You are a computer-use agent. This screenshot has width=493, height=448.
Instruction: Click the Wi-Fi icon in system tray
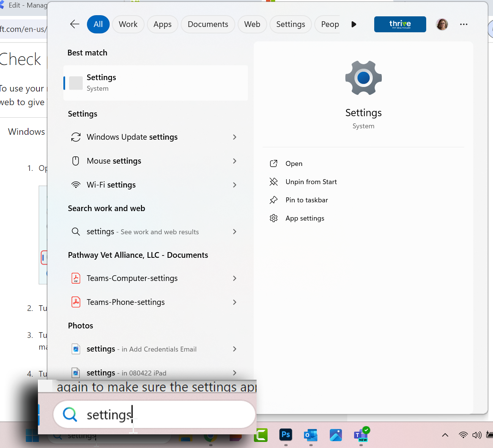pyautogui.click(x=463, y=435)
